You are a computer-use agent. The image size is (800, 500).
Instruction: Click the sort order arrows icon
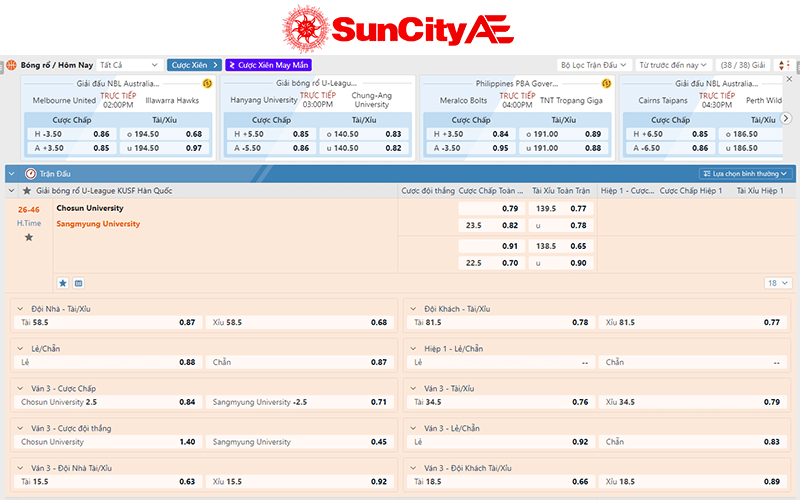click(784, 65)
